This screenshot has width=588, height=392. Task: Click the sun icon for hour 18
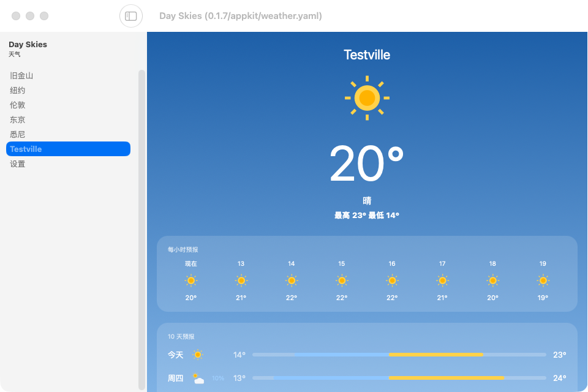tap(492, 281)
